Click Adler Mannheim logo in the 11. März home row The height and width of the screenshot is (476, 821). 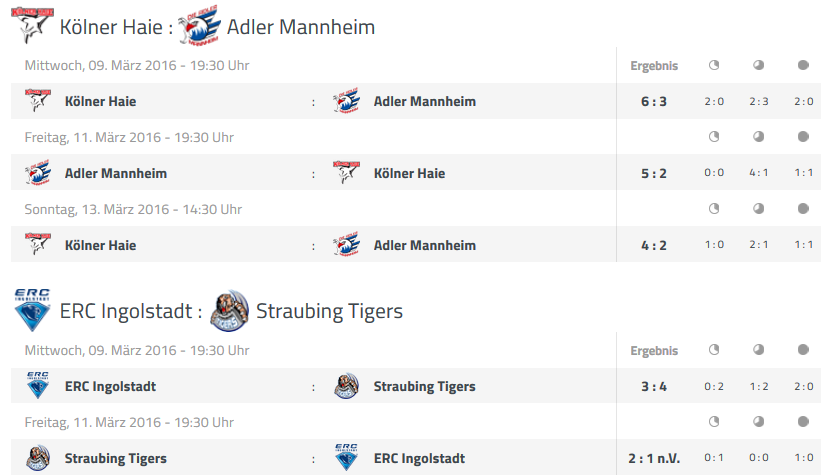pos(38,173)
